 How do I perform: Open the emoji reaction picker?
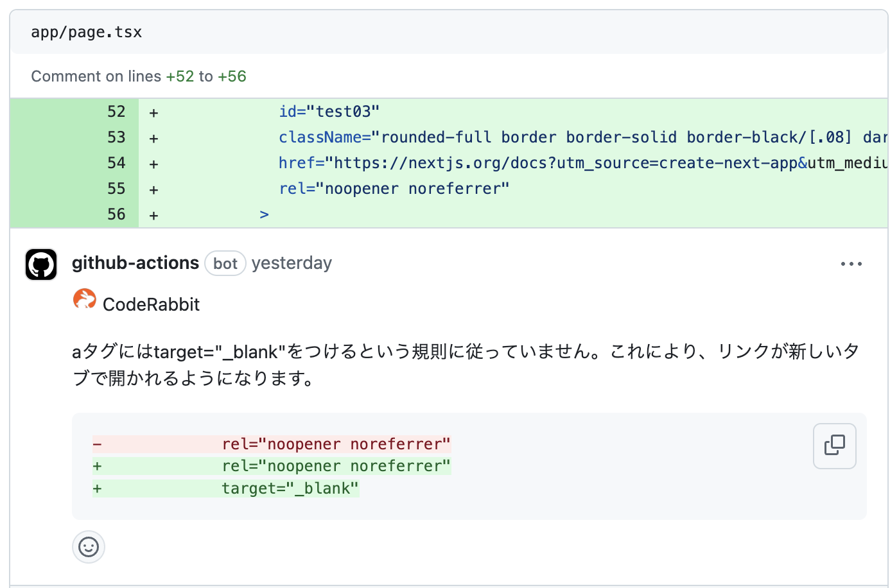click(88, 547)
